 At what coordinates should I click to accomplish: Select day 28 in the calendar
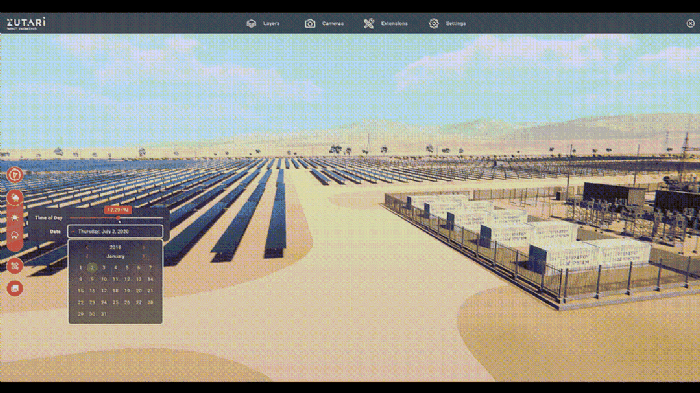(150, 302)
